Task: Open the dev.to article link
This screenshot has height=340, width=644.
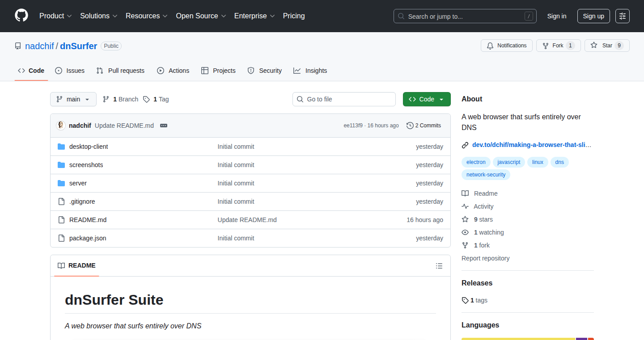Action: [x=532, y=145]
